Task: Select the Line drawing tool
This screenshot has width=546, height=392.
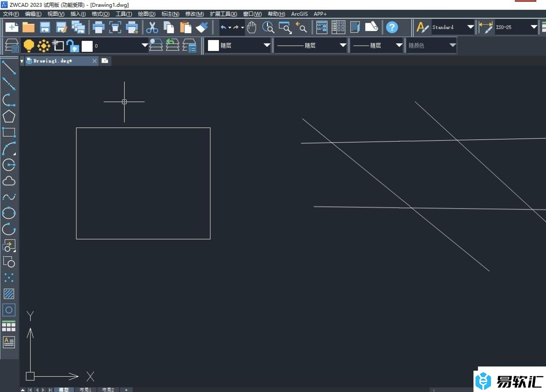Action: point(9,67)
